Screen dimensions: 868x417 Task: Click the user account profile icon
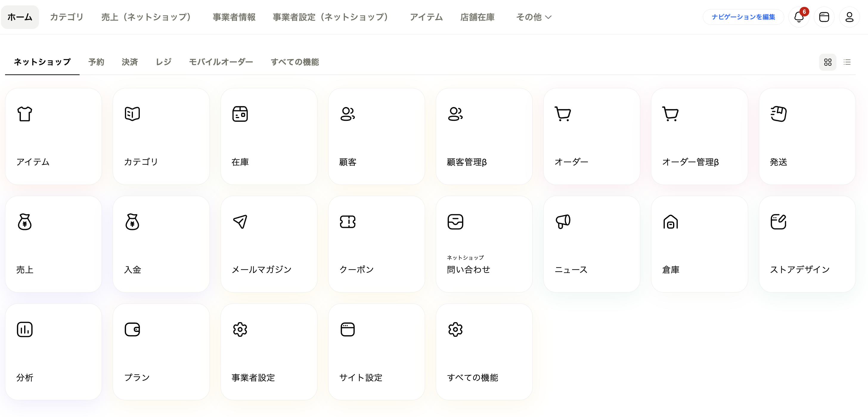pos(849,17)
